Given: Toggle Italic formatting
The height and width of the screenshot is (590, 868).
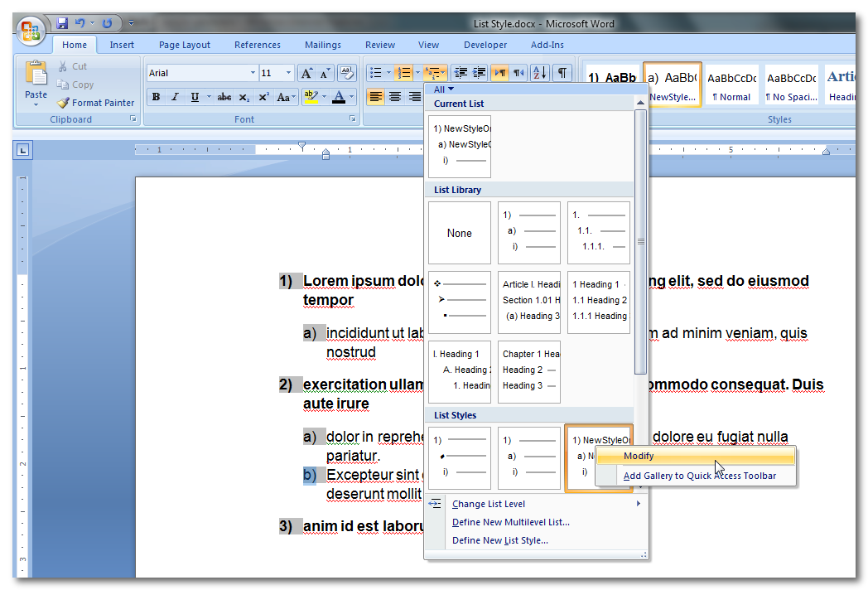Looking at the screenshot, I should pos(175,97).
